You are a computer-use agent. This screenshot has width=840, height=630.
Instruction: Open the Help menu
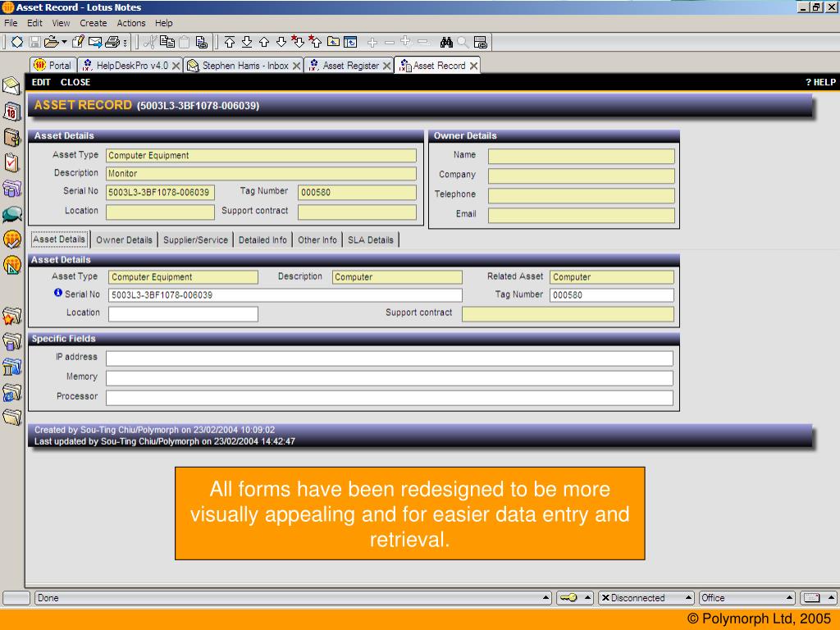[164, 23]
